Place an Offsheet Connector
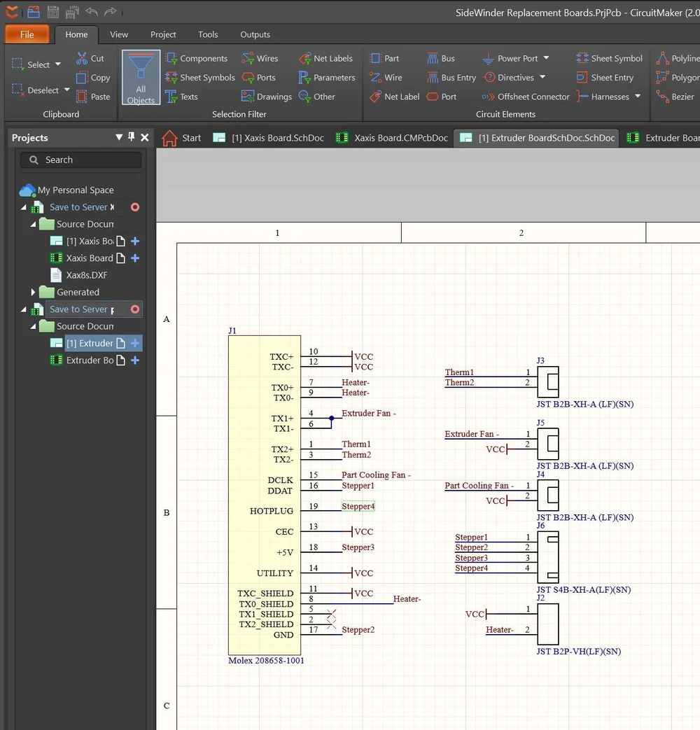The height and width of the screenshot is (730, 700). coord(526,97)
